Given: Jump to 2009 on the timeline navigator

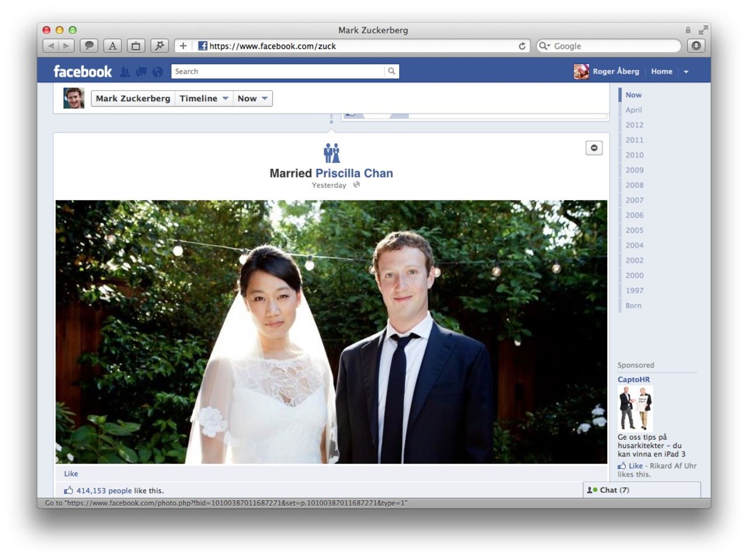Looking at the screenshot, I should (634, 170).
